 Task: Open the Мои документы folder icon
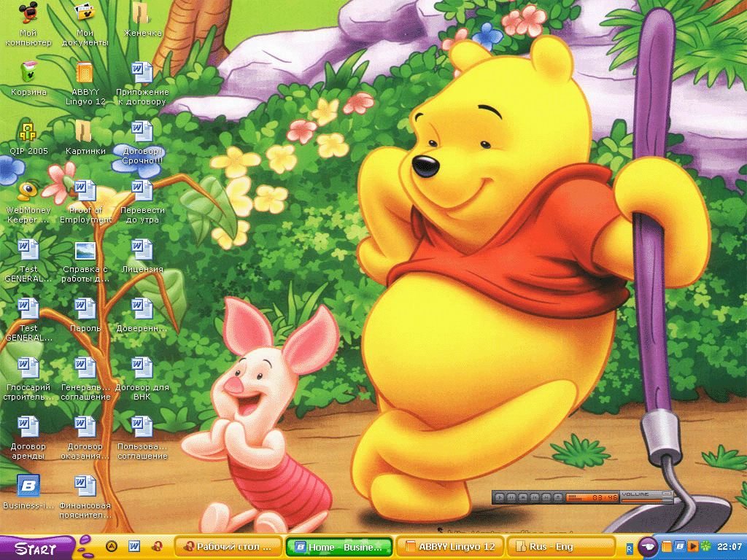click(85, 23)
